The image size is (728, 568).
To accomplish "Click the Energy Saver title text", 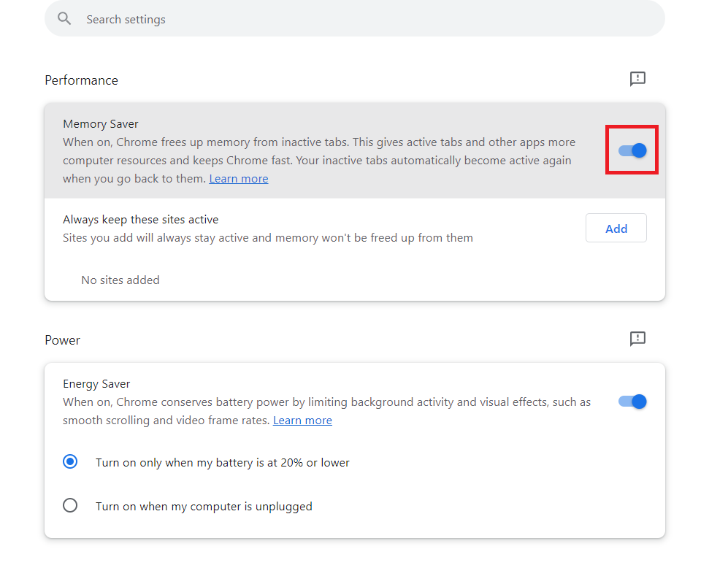I will 96,384.
